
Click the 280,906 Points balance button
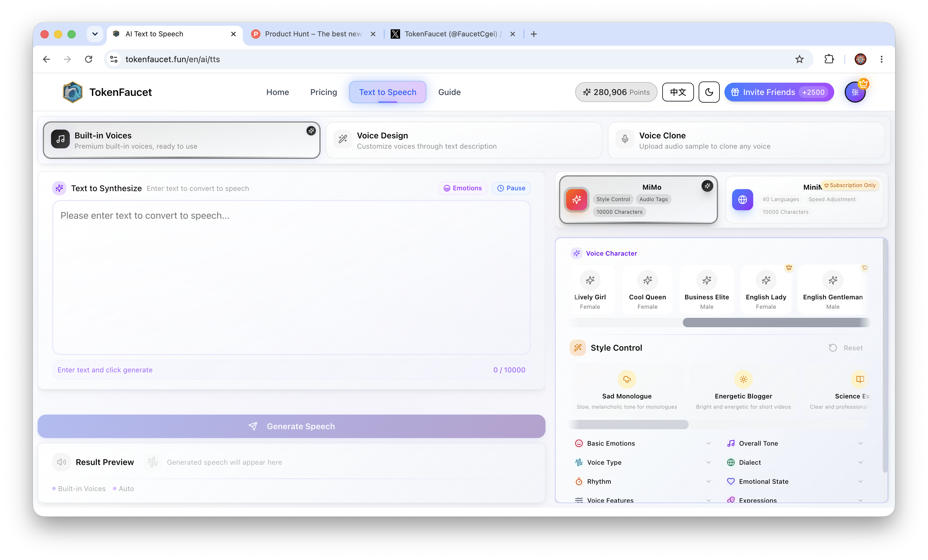tap(616, 92)
